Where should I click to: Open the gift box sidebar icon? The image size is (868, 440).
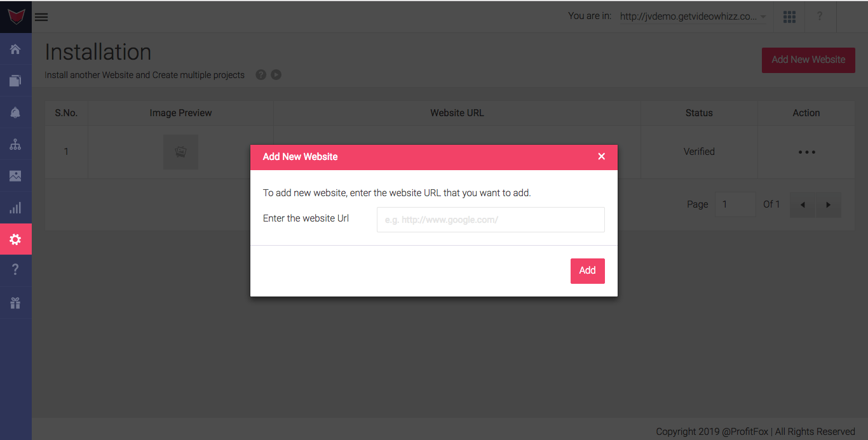(x=15, y=303)
